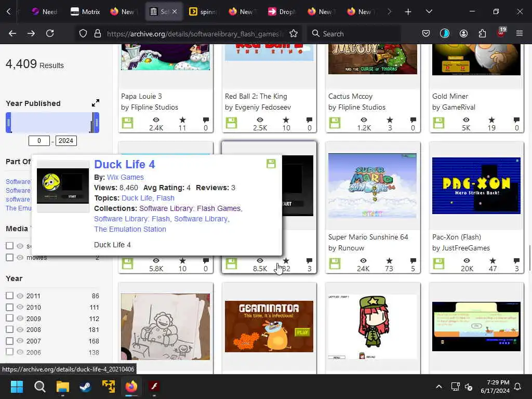The image size is (532, 399).
Task: Toggle eye icon to hide 2008 results
Action: click(x=20, y=329)
